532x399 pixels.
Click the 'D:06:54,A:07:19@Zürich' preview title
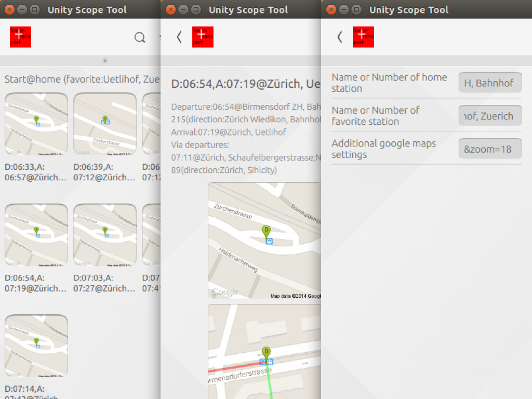click(x=246, y=84)
